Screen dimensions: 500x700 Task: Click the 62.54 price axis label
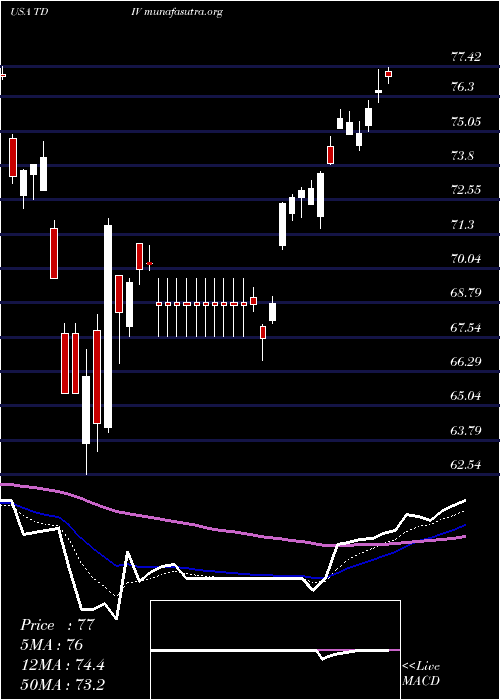[x=466, y=465]
